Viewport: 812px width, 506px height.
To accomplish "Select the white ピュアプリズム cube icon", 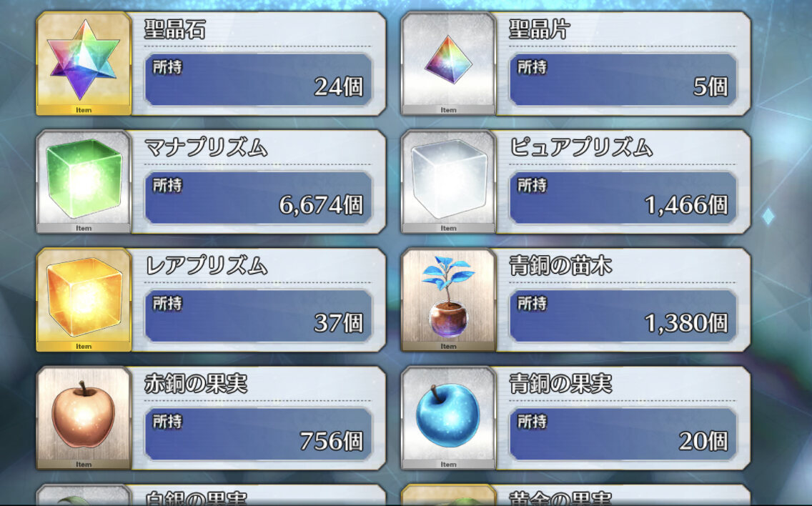I will coord(448,182).
